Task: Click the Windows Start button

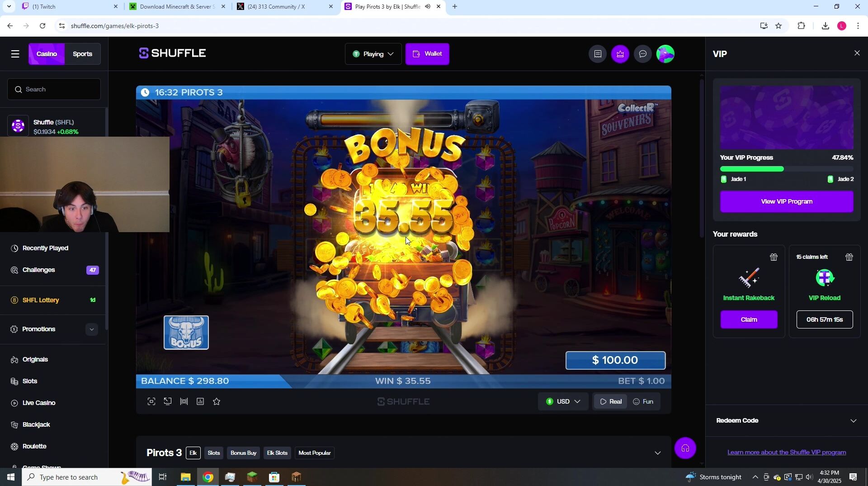Action: click(11, 477)
